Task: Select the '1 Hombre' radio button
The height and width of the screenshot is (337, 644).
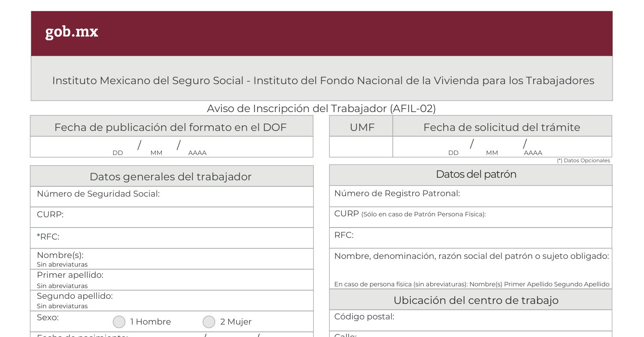Action: click(x=119, y=322)
